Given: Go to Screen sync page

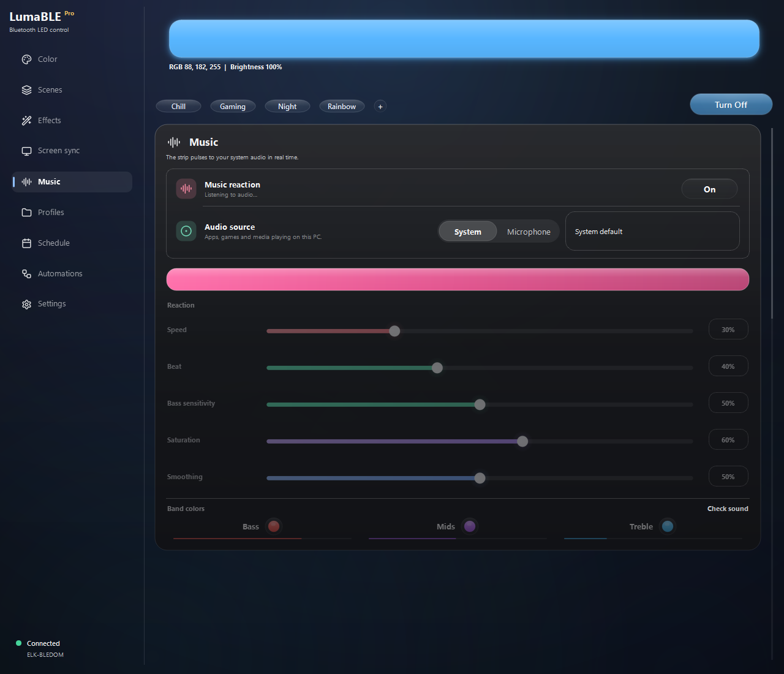Looking at the screenshot, I should click(x=72, y=151).
